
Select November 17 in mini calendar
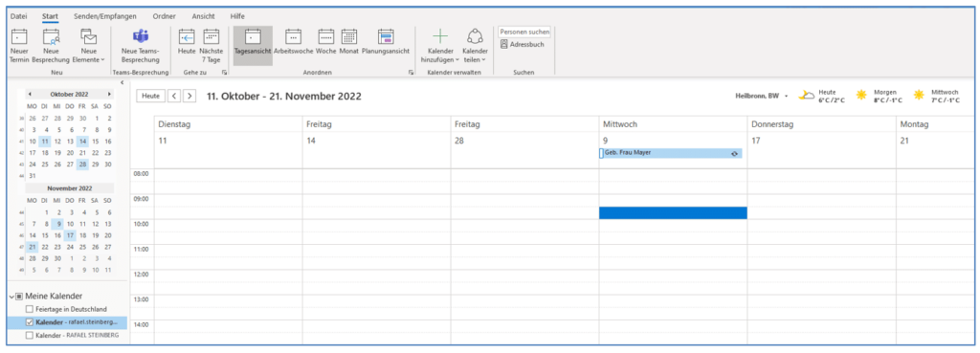pos(70,235)
